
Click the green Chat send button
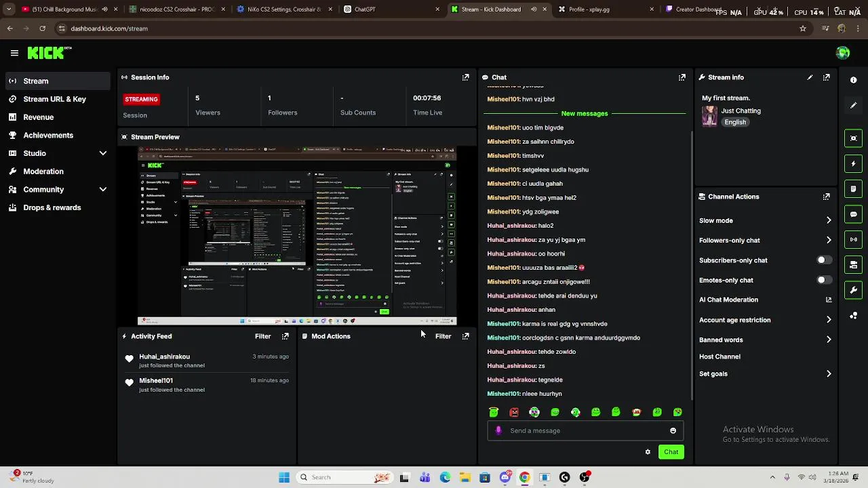tap(671, 452)
